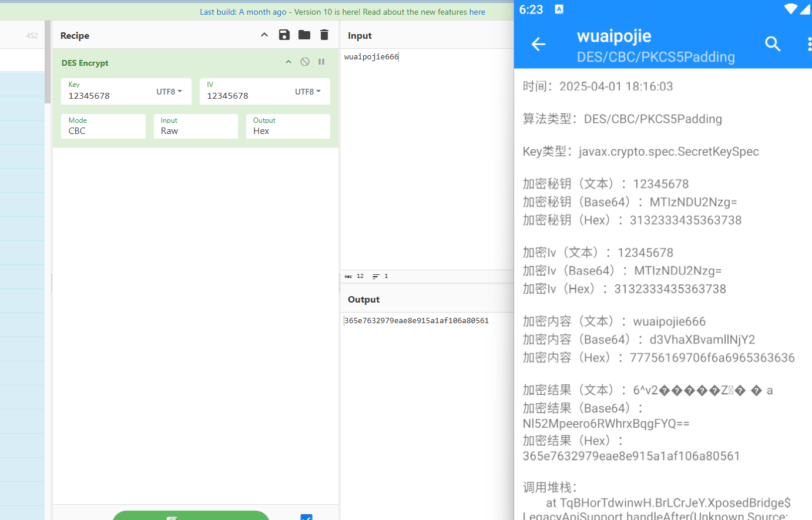Save the recipe with the floppy disk icon
The height and width of the screenshot is (520, 812).
284,35
